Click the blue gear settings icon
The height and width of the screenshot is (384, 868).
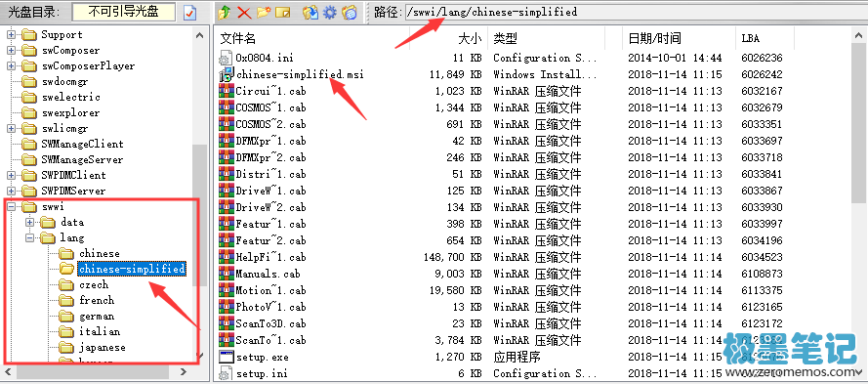(x=330, y=12)
